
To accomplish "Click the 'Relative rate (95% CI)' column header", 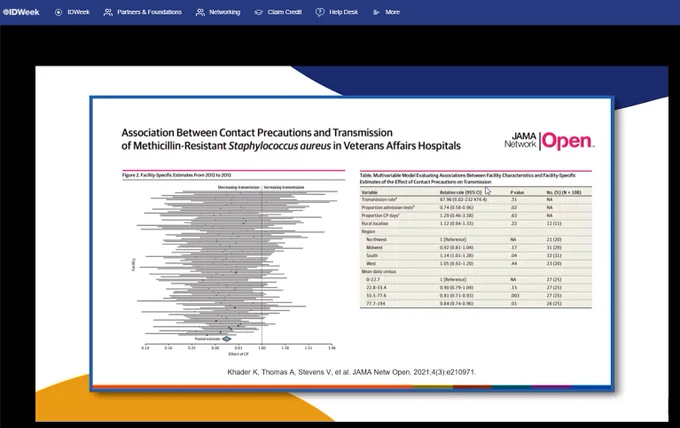I will pos(461,192).
